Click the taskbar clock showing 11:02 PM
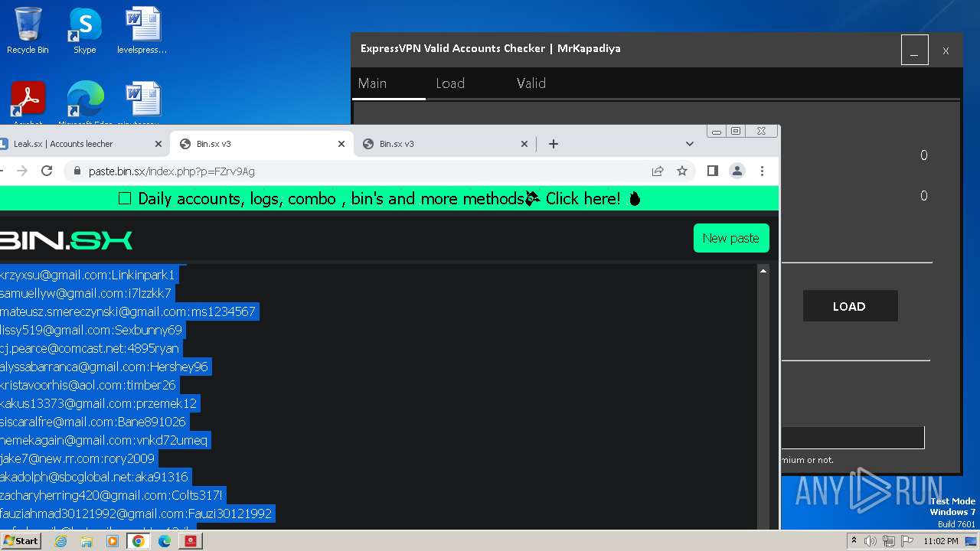The width and height of the screenshot is (980, 551). [941, 541]
